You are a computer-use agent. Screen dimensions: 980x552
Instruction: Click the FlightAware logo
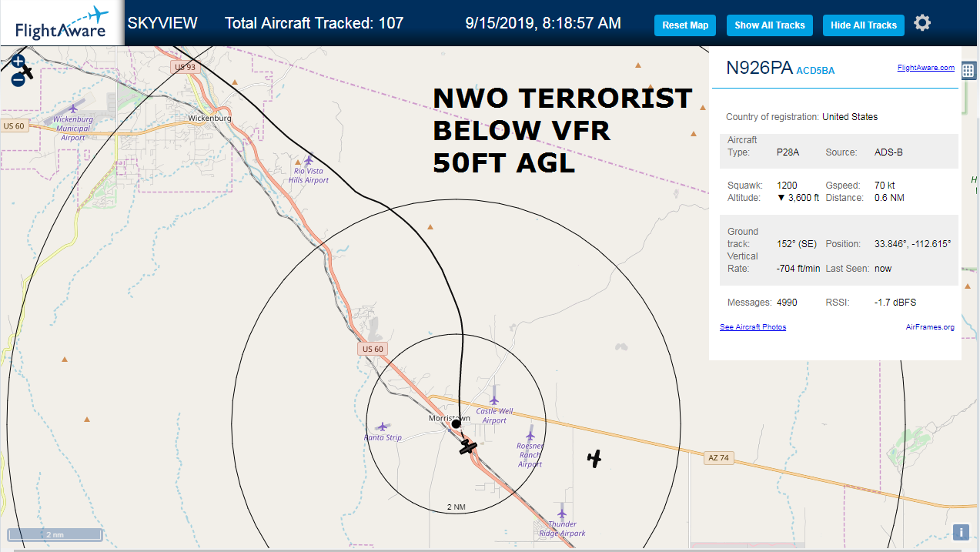click(x=62, y=23)
